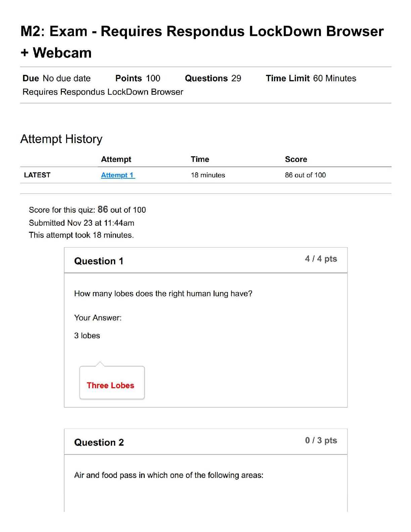Click the No due date text
411x532 pixels.
coord(66,78)
